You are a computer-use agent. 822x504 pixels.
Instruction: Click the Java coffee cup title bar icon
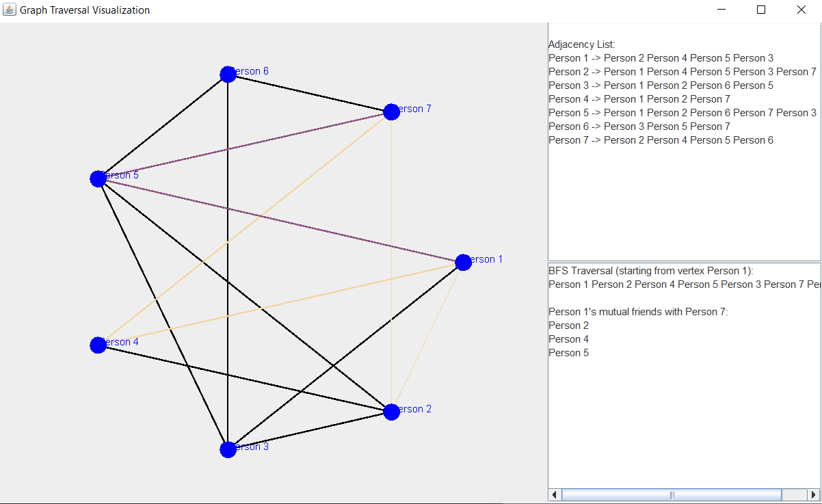9,10
